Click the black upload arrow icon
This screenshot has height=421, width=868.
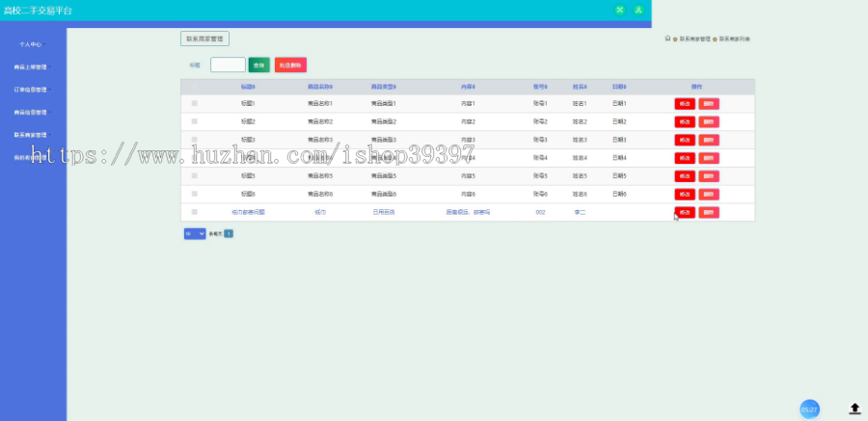tap(854, 408)
